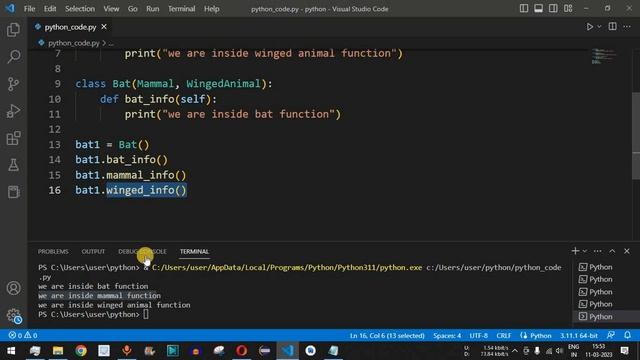Screen dimensions: 640x360
Task: Open the View menu
Action: [x=111, y=9]
